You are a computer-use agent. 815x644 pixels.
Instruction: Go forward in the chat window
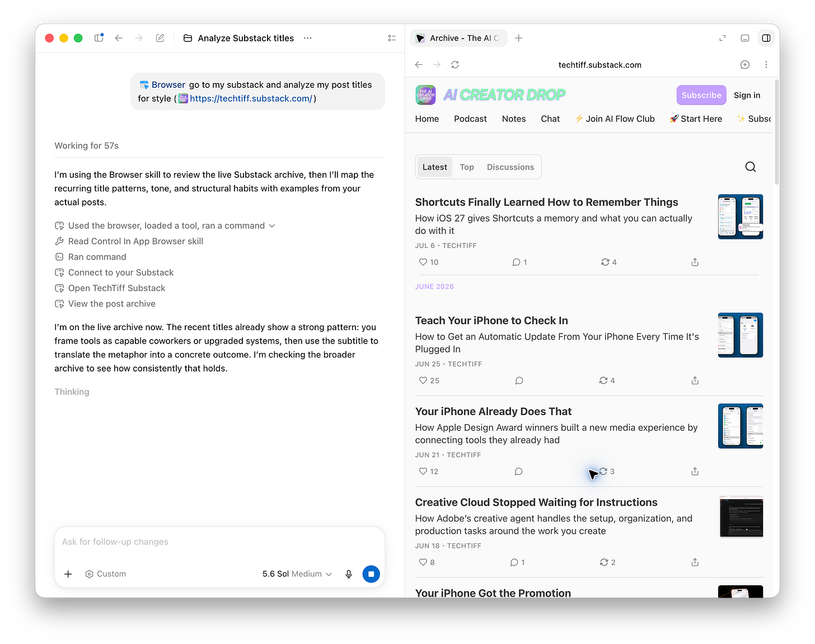tap(139, 38)
